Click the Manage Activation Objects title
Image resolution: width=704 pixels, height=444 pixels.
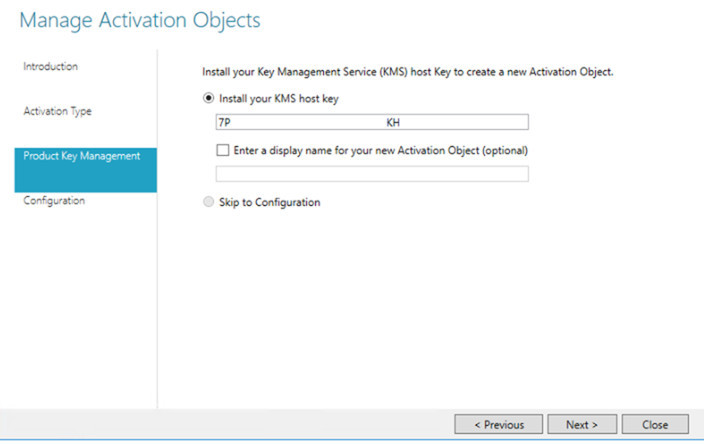140,21
